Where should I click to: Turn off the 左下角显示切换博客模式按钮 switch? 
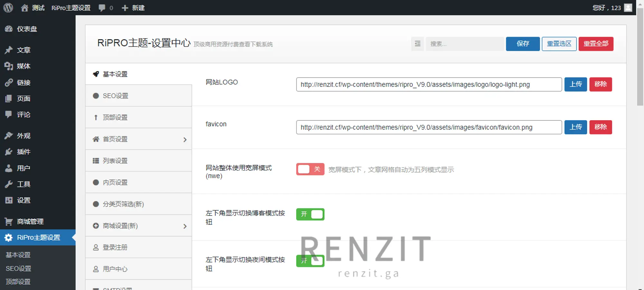[310, 214]
